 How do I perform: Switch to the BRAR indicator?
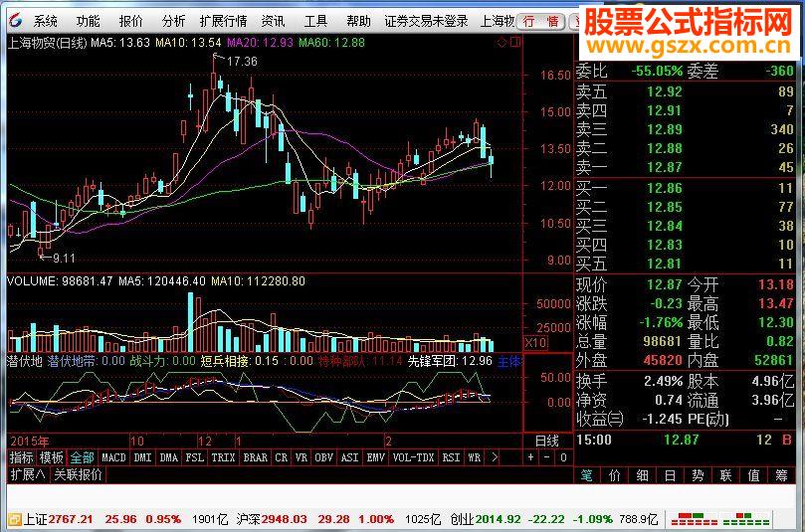pyautogui.click(x=255, y=457)
